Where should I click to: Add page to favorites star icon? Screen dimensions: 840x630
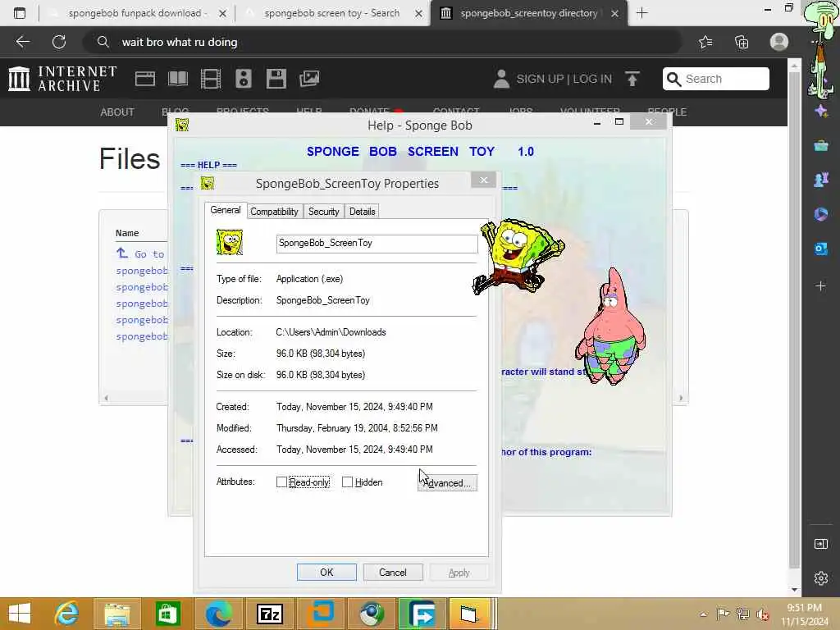[x=705, y=42]
